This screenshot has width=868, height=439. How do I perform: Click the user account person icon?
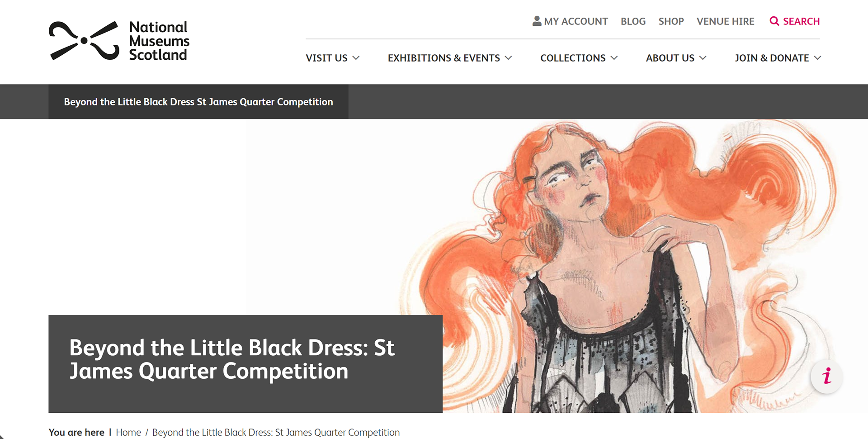[537, 21]
